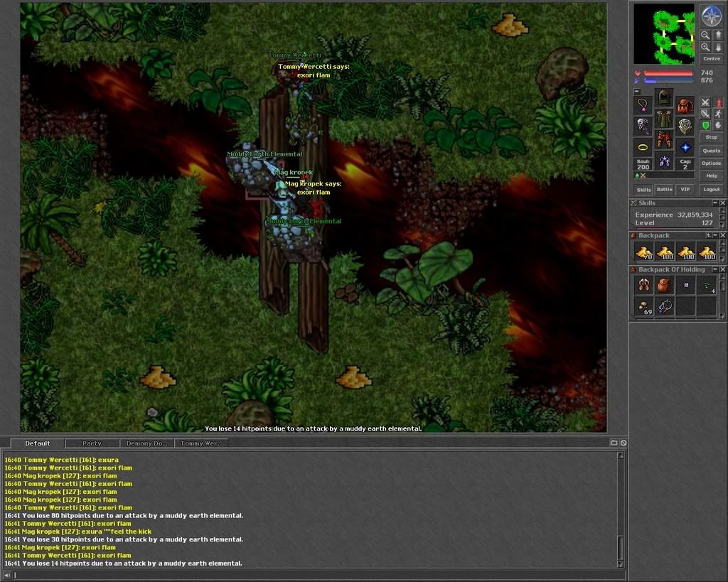Image resolution: width=728 pixels, height=582 pixels.
Task: Minimize the Skills panel
Action: (715, 203)
